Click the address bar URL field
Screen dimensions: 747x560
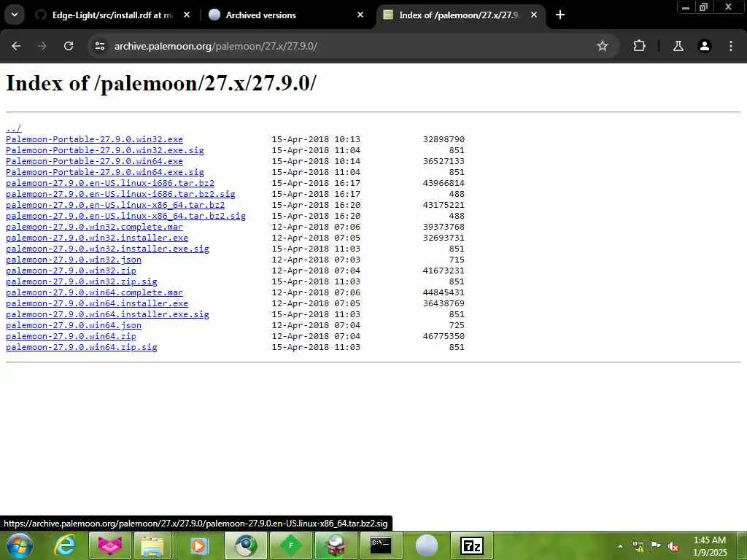[352, 46]
